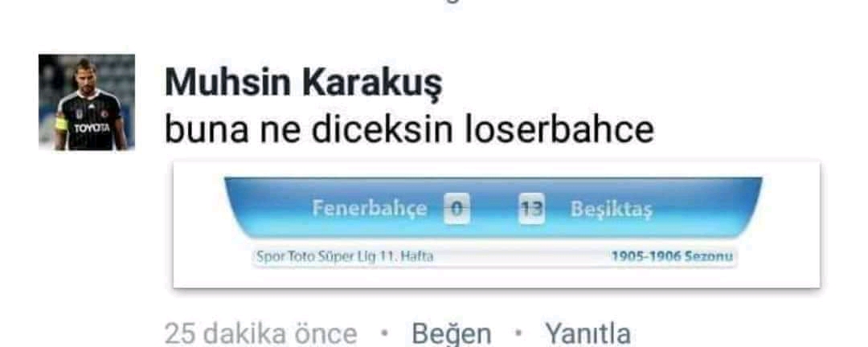Click the dot separator before Beğen
The height and width of the screenshot is (347, 868).
[x=385, y=333]
